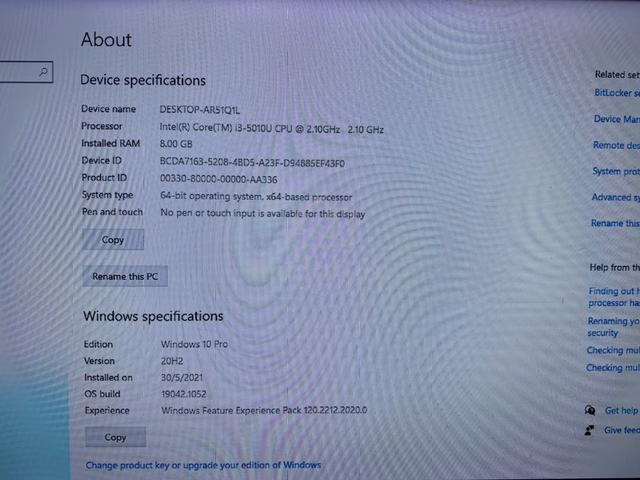Click the Give feedback link text

(622, 430)
